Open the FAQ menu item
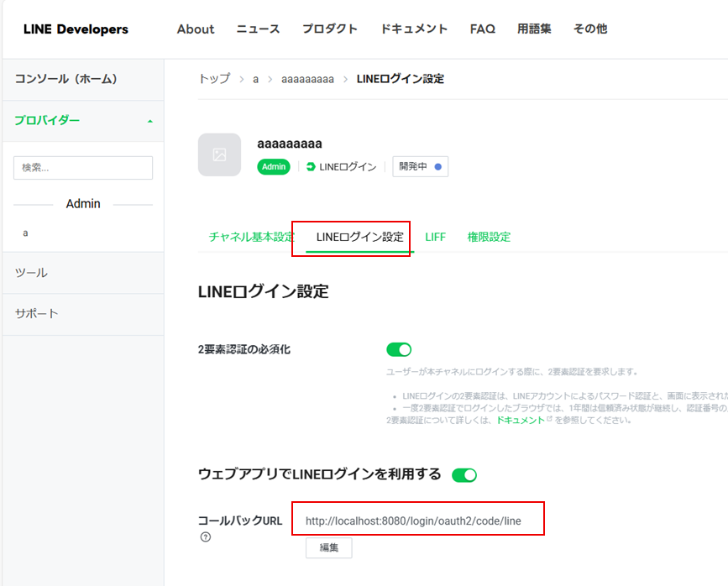 pyautogui.click(x=482, y=29)
